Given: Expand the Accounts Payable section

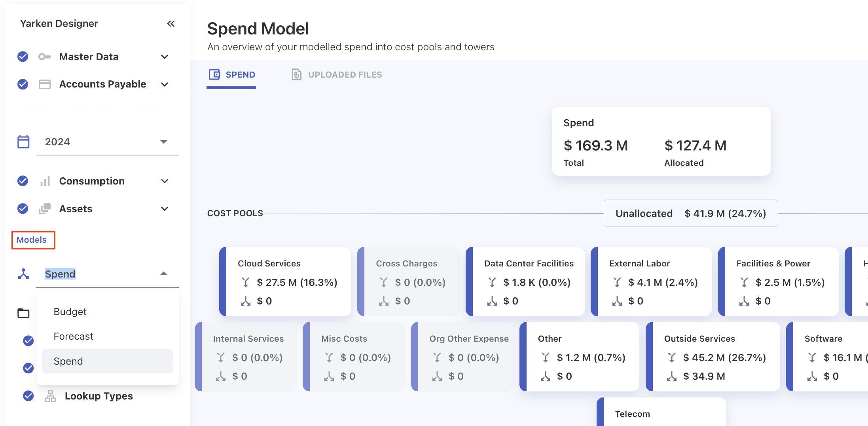Looking at the screenshot, I should click(x=165, y=84).
